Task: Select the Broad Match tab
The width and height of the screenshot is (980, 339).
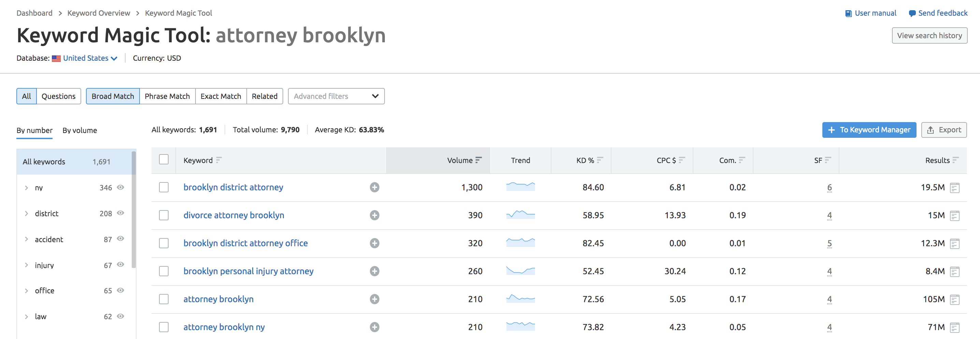Action: tap(113, 96)
